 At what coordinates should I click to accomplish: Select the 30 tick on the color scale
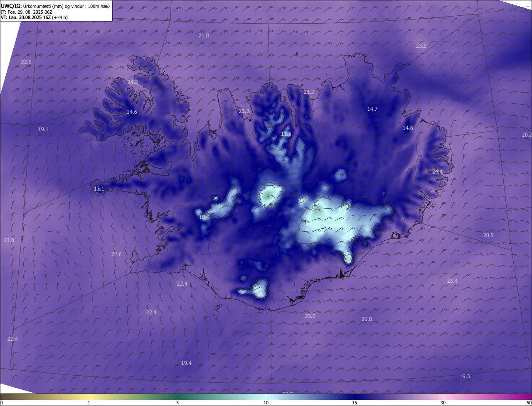[x=443, y=403]
